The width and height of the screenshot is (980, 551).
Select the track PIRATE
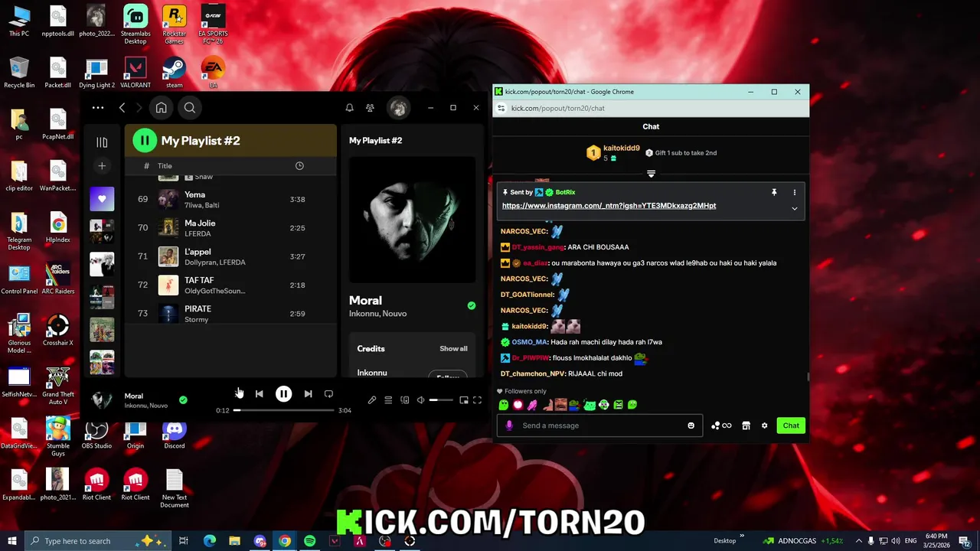pyautogui.click(x=230, y=313)
